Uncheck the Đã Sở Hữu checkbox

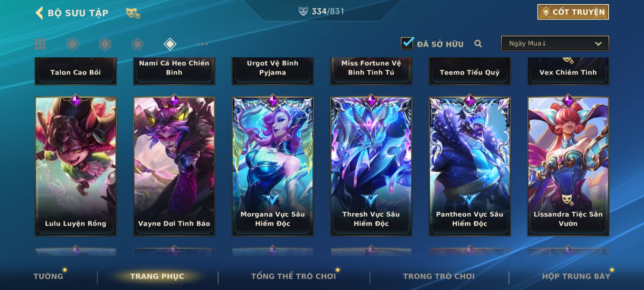click(x=407, y=43)
